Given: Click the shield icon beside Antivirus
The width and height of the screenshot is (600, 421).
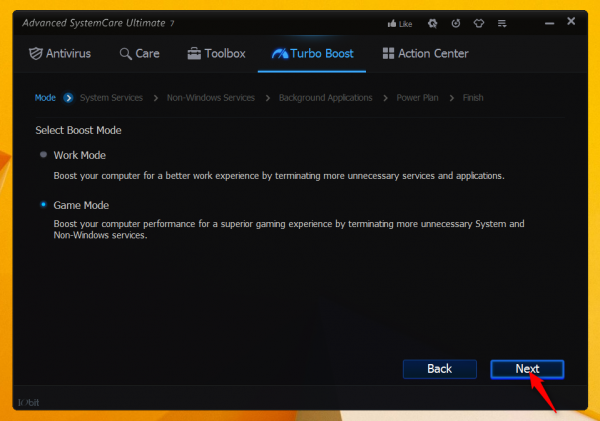Looking at the screenshot, I should tap(36, 54).
